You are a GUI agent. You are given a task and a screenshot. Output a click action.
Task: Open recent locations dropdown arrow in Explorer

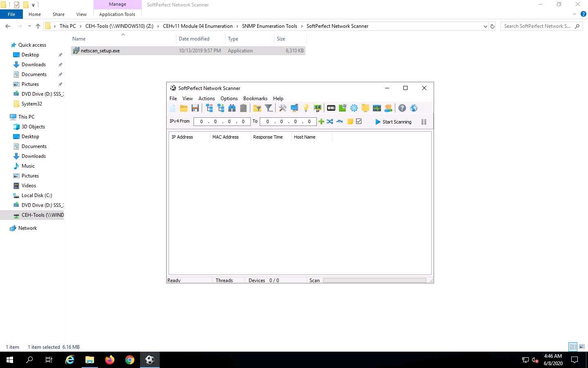[29, 26]
